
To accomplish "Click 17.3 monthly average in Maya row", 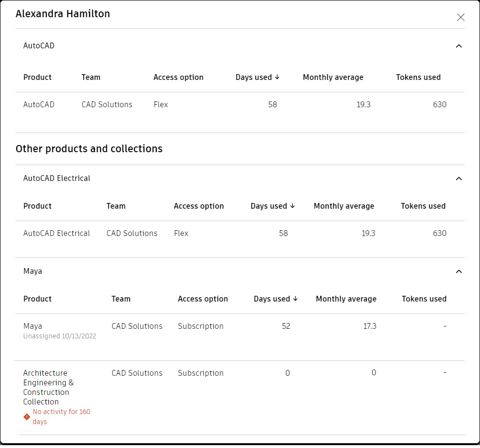I will [370, 326].
